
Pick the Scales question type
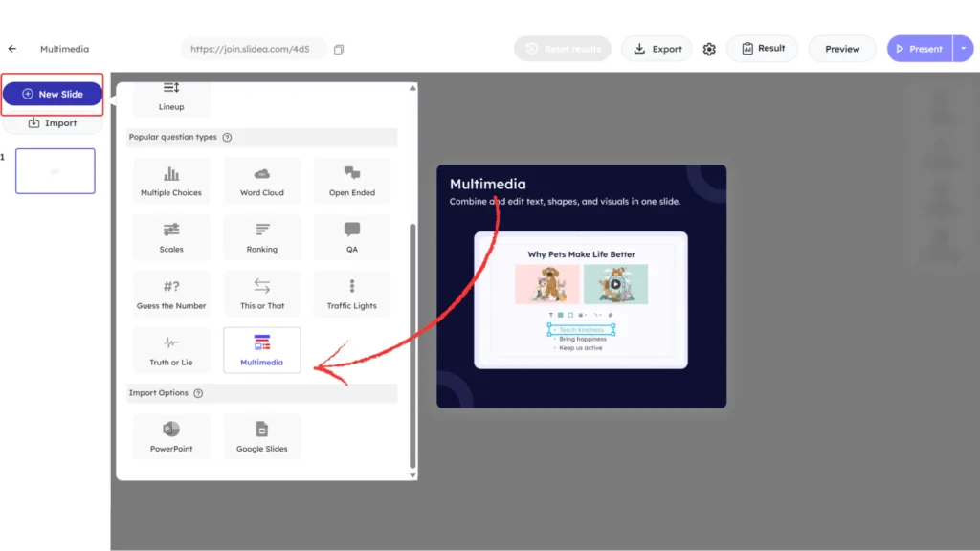pos(170,236)
